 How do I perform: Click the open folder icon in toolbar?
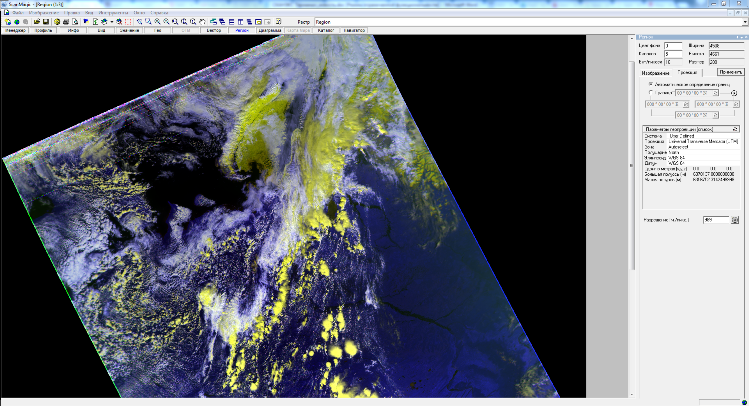tap(37, 22)
